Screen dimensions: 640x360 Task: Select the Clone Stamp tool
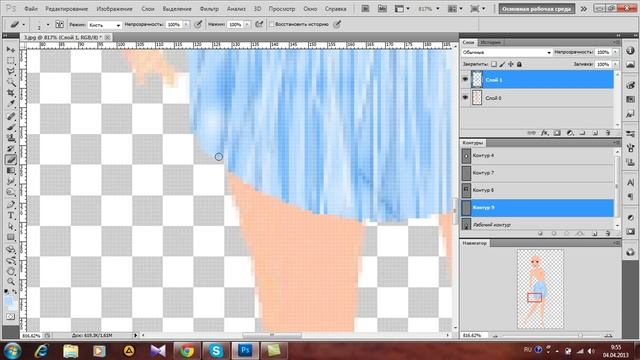tap(11, 138)
